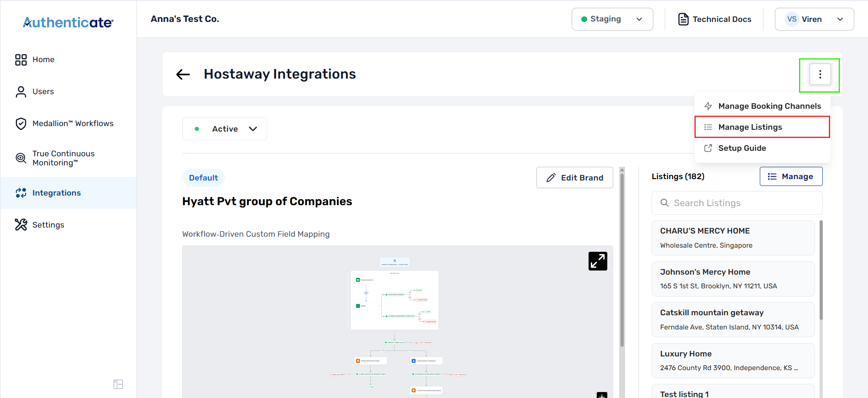This screenshot has width=868, height=398.
Task: Click the Manage listings button
Action: point(791,176)
